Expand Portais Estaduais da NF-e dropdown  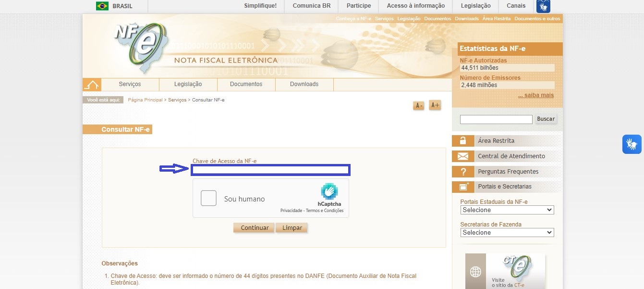point(507,210)
